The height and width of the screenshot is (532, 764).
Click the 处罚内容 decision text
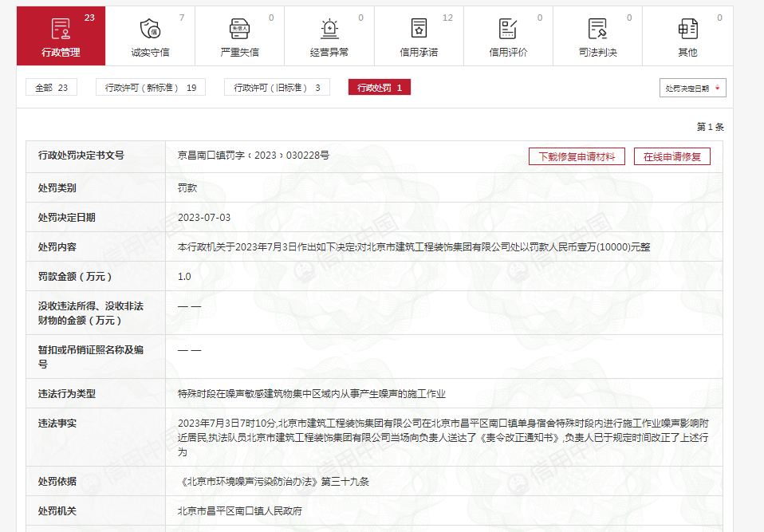[414, 247]
